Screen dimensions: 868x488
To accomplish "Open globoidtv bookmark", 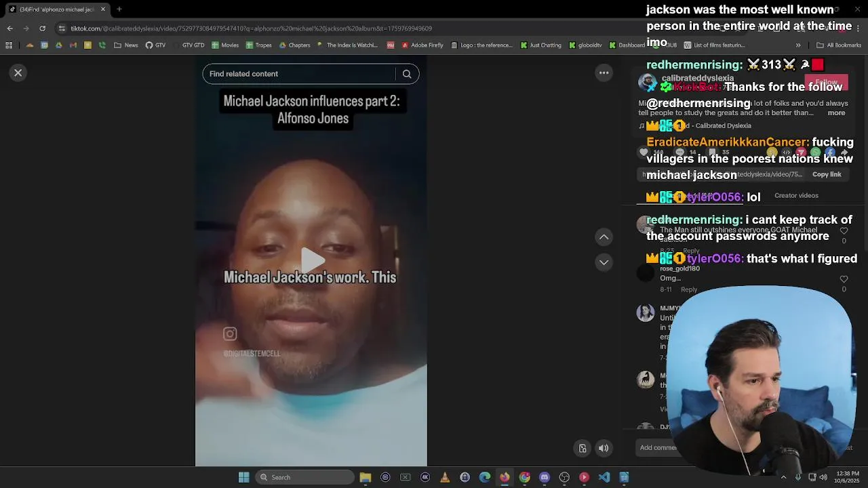I will [x=585, y=45].
